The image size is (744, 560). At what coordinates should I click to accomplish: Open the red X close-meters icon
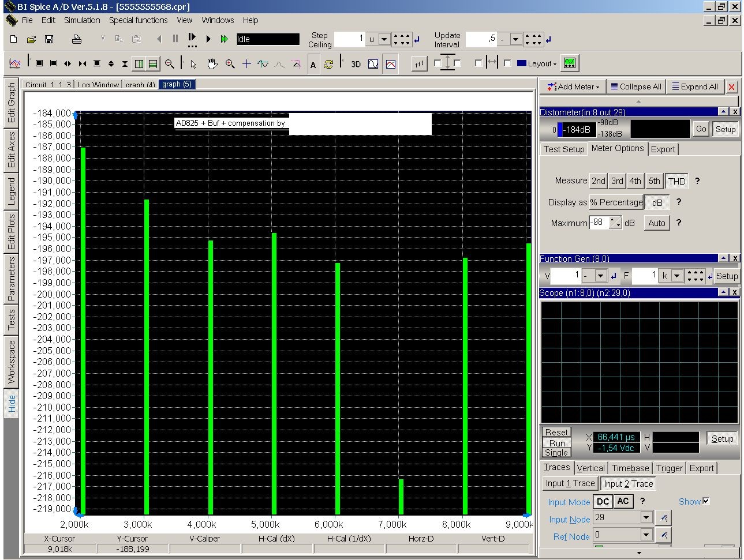pyautogui.click(x=731, y=87)
